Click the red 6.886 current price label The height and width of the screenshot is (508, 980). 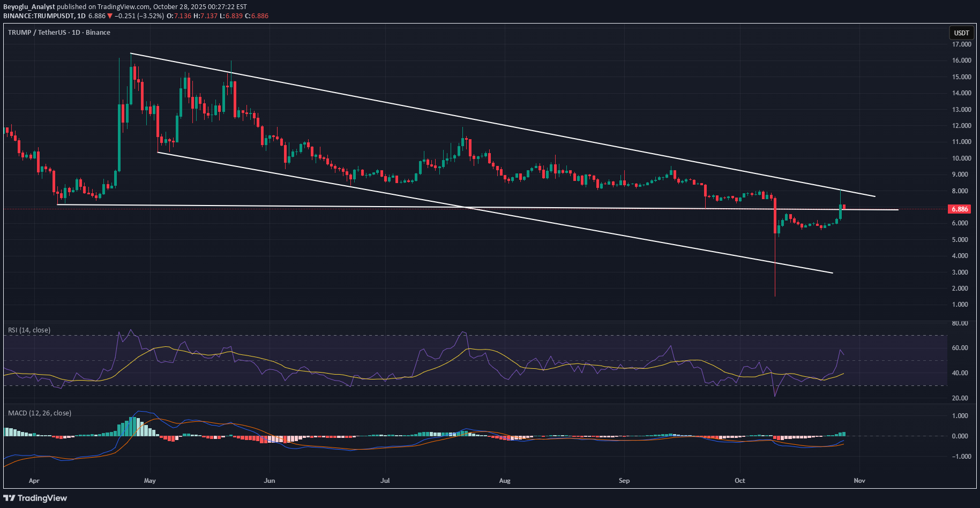click(x=959, y=209)
